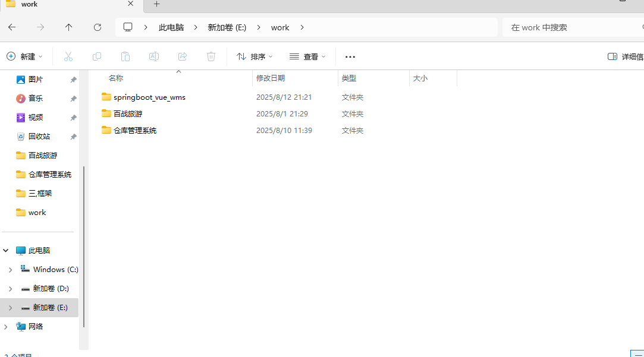Open the 查看 view dropdown

(x=307, y=56)
